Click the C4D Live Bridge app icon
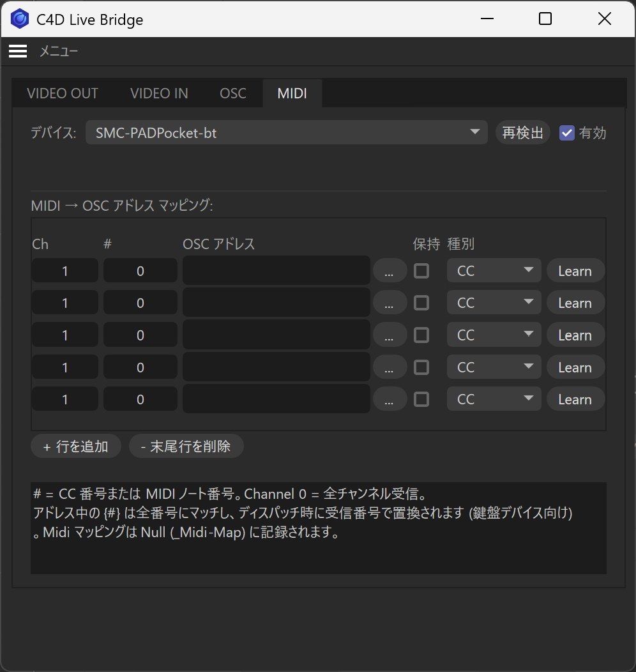 coord(20,19)
